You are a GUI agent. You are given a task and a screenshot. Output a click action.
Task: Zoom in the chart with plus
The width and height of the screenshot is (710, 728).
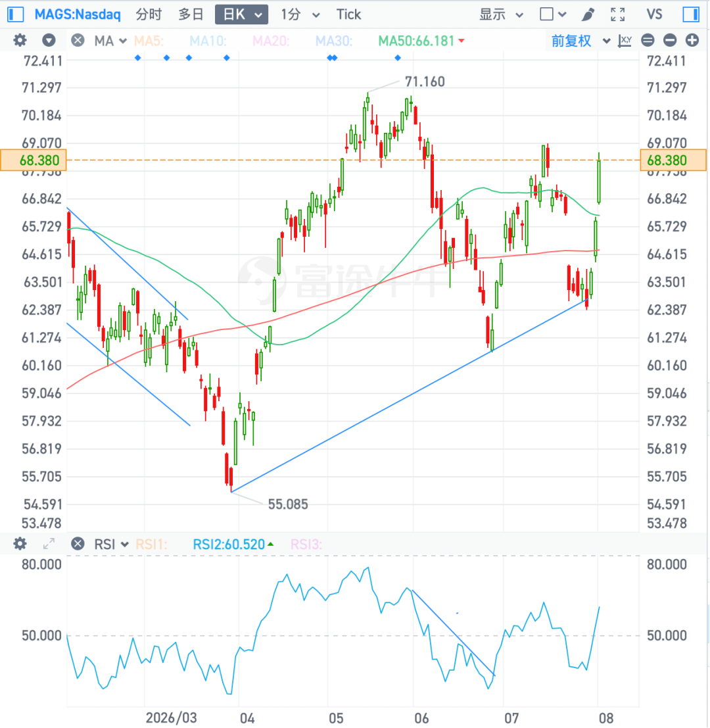pyautogui.click(x=692, y=40)
